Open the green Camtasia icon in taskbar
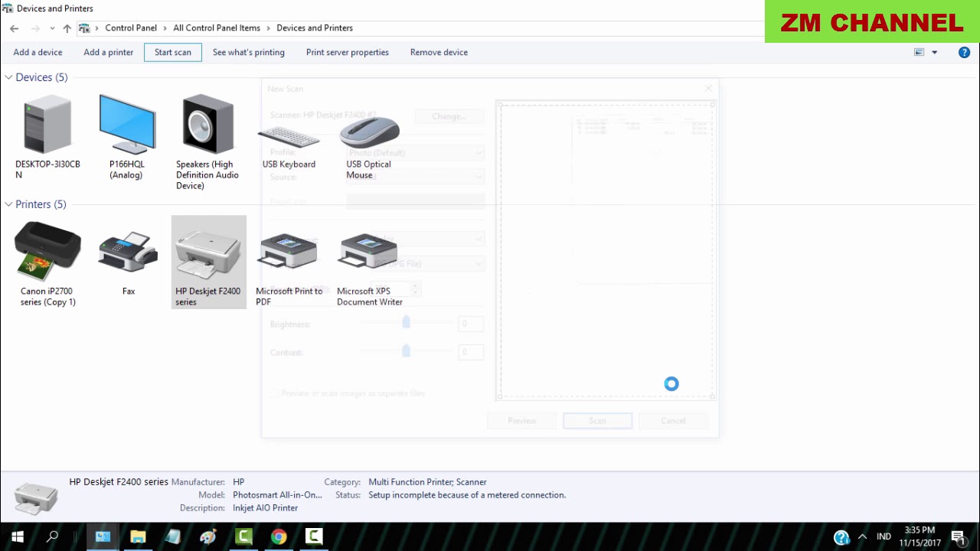The image size is (980, 551). (x=243, y=536)
